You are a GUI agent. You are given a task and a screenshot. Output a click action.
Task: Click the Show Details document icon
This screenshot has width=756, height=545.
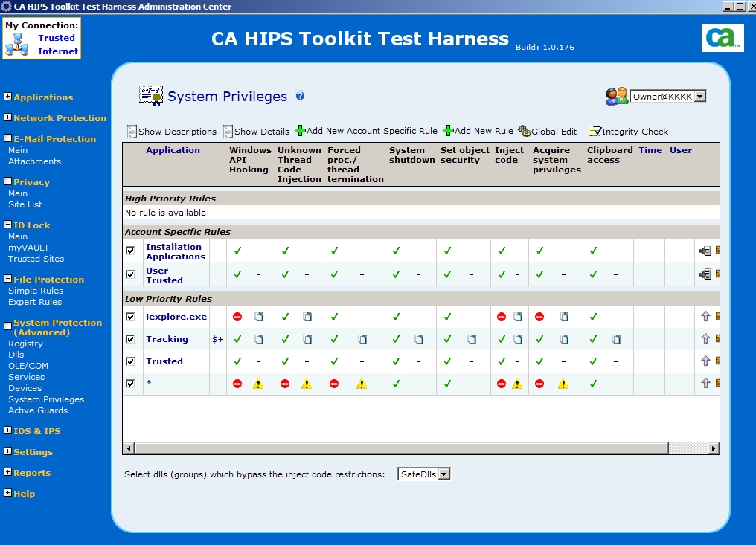coord(228,131)
